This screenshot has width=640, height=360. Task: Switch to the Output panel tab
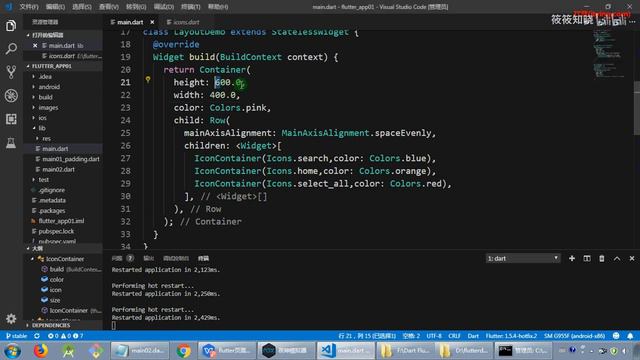tap(149, 258)
